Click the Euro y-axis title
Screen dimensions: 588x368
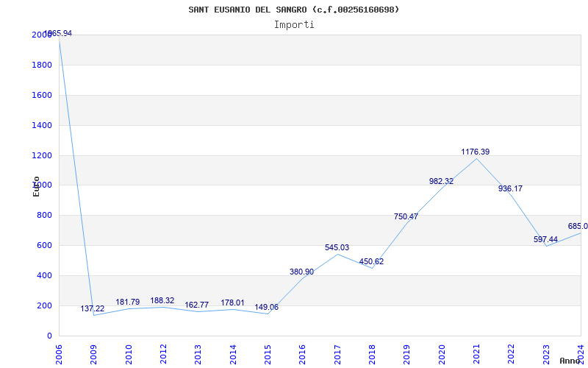click(x=36, y=186)
